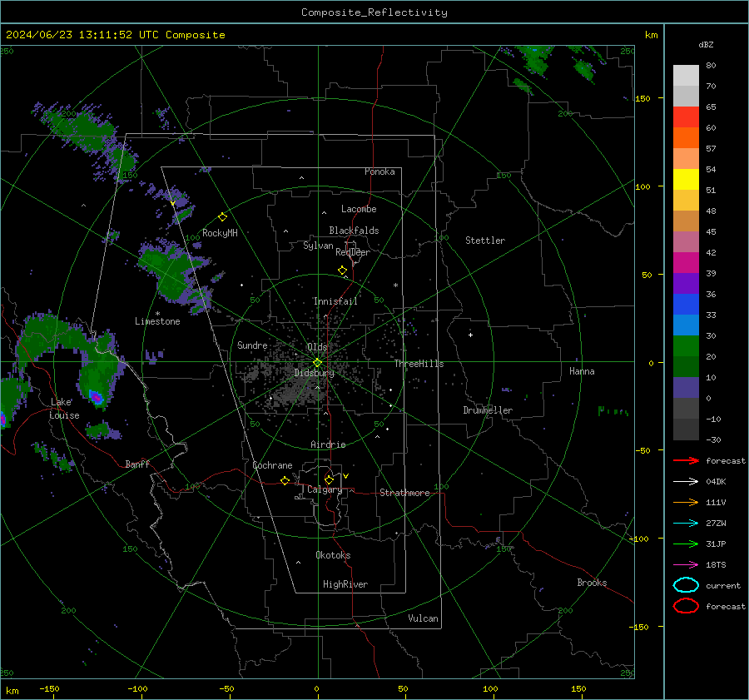Click the Limestone label

pyautogui.click(x=157, y=321)
